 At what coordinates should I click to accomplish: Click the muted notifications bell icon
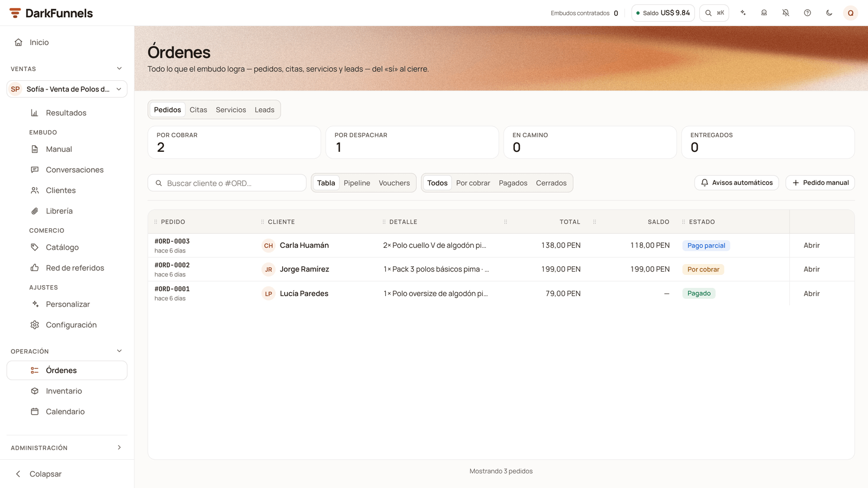[786, 13]
